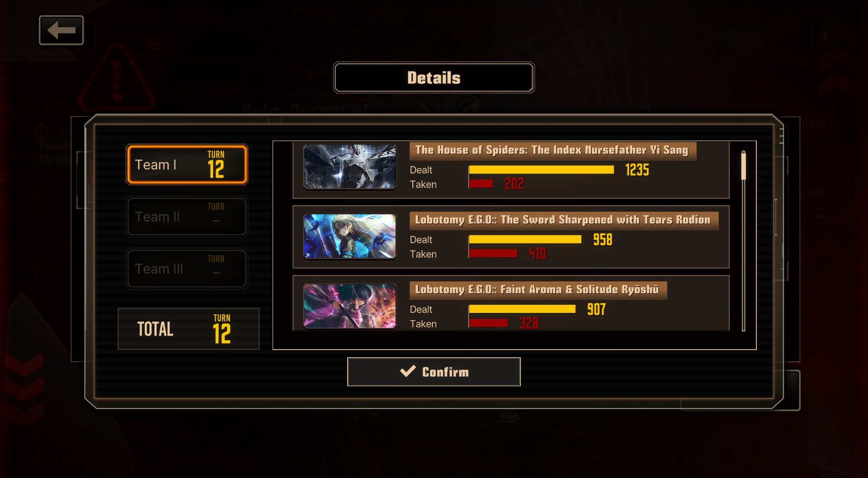Click Yi Sang yellow damage dealt bar

point(541,170)
